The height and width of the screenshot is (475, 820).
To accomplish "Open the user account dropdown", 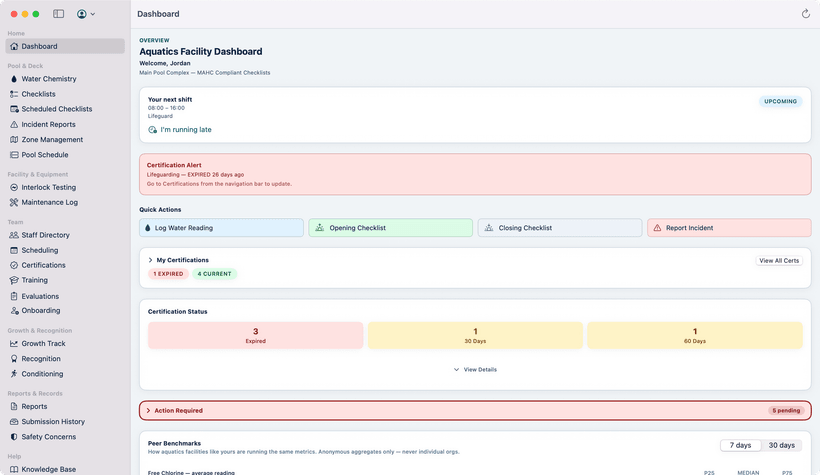I will (86, 14).
